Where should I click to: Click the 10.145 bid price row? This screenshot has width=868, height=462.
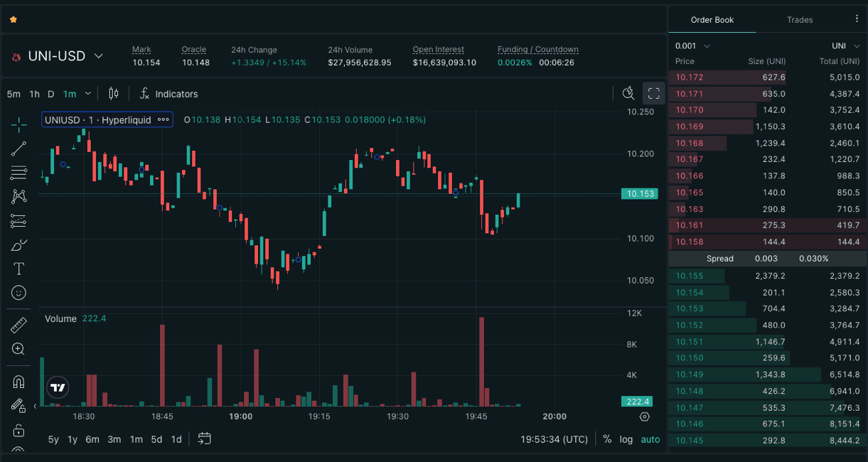pyautogui.click(x=768, y=441)
